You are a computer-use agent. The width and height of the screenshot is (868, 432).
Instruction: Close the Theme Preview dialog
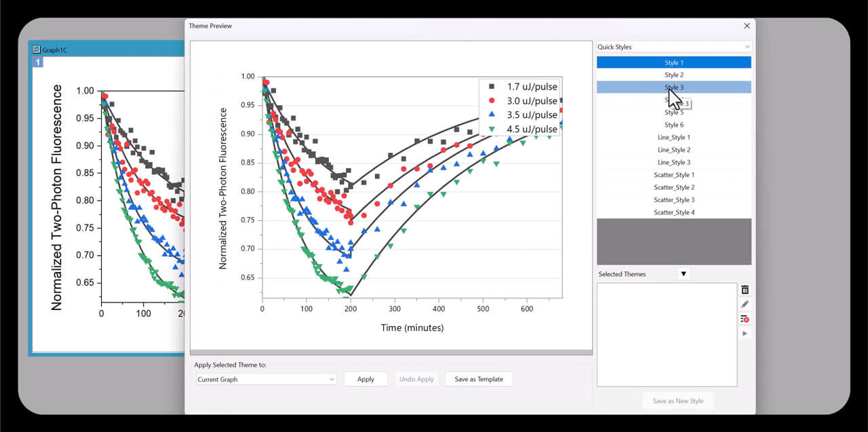[747, 26]
